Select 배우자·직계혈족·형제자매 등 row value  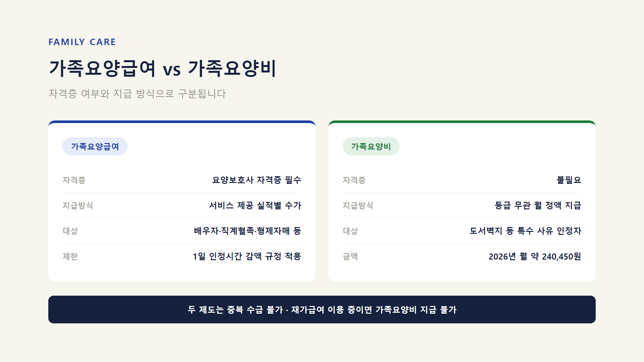pyautogui.click(x=247, y=231)
